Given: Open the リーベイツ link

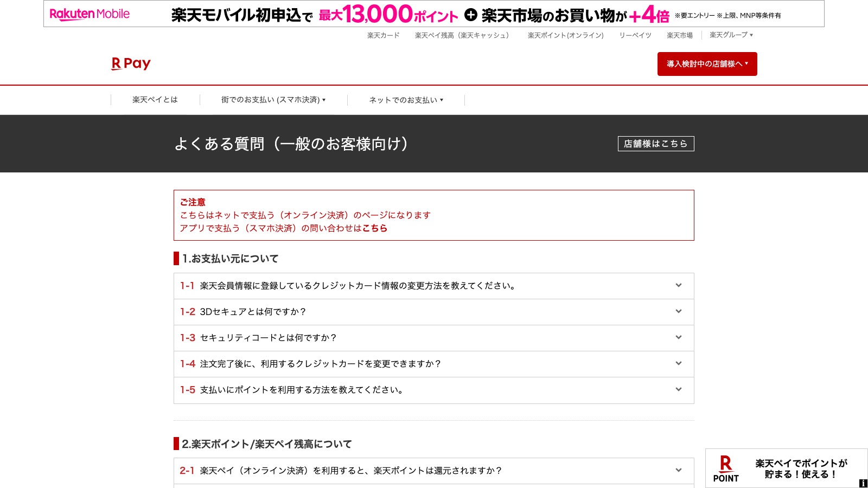Looking at the screenshot, I should coord(635,35).
